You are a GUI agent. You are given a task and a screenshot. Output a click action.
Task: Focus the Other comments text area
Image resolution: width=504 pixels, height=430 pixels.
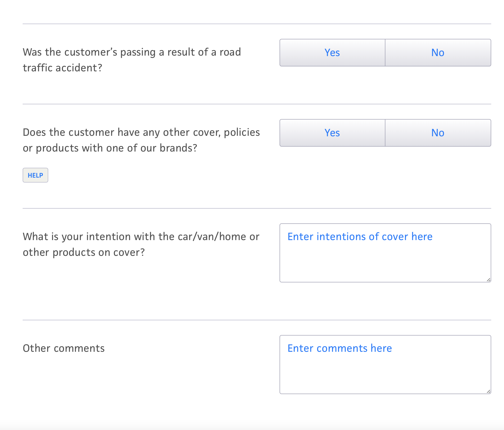385,365
